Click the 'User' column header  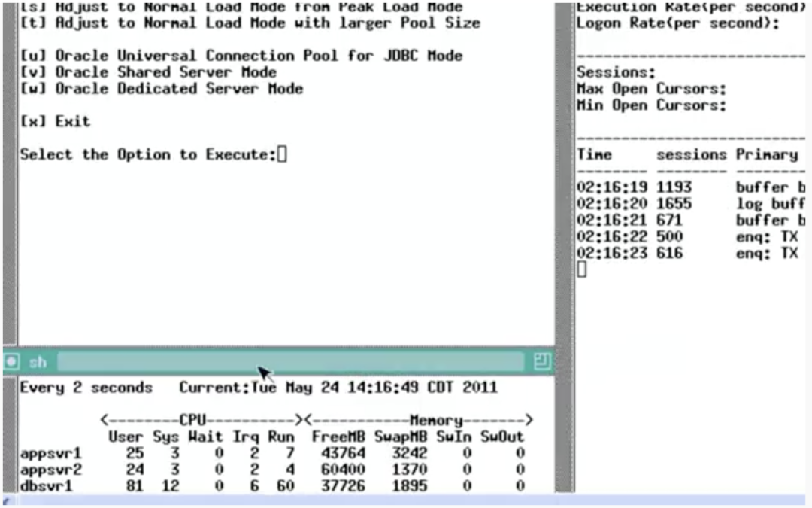tap(126, 437)
